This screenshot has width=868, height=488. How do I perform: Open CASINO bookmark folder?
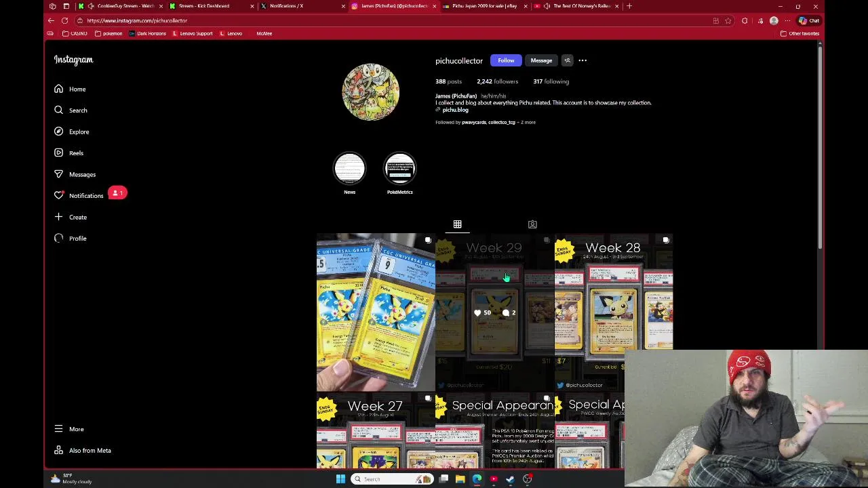(75, 33)
